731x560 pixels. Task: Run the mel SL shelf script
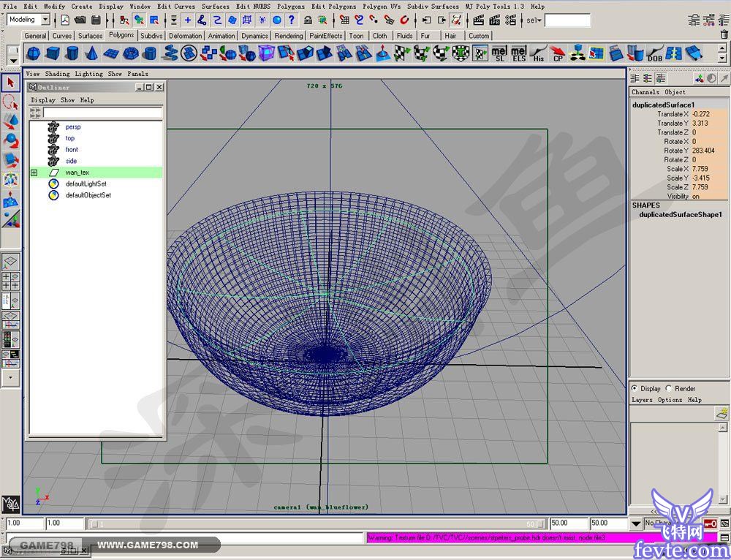499,53
